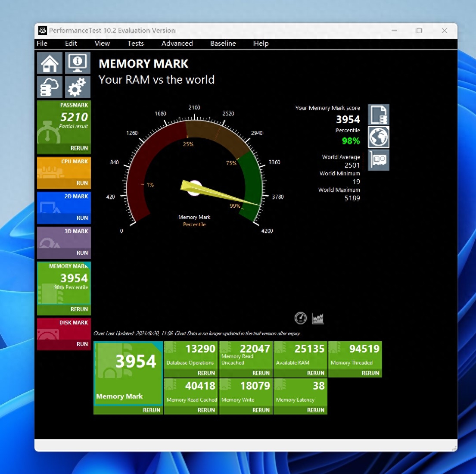Run the Disk Mark test
Image resolution: width=476 pixels, height=474 pixels.
pos(82,344)
